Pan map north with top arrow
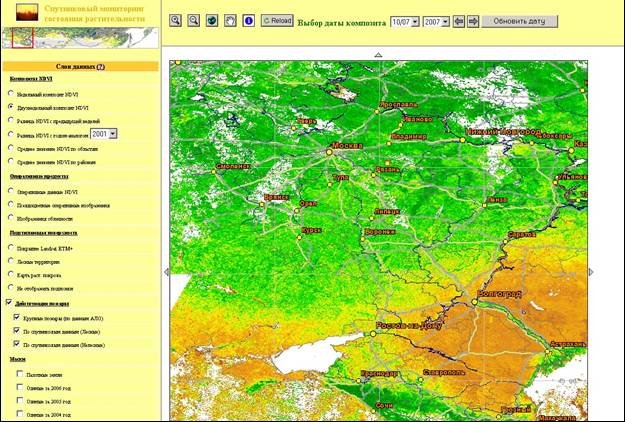Viewport: 625px width, 422px height. point(377,54)
